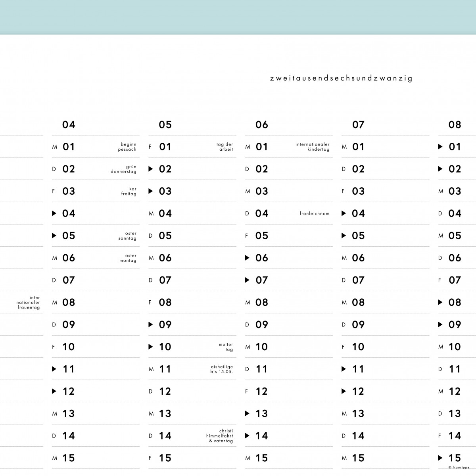Image resolution: width=476 pixels, height=476 pixels.
Task: Select the triangle marker beside June 14
Action: 247,436
